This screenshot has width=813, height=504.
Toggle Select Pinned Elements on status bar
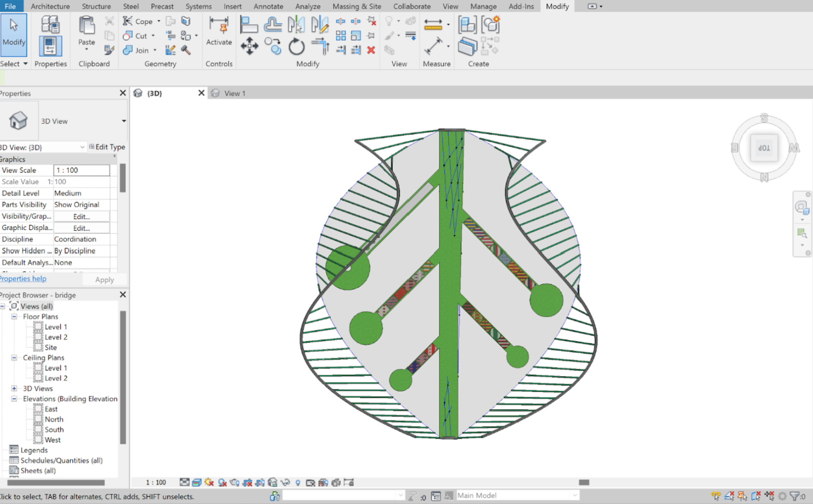(x=742, y=496)
